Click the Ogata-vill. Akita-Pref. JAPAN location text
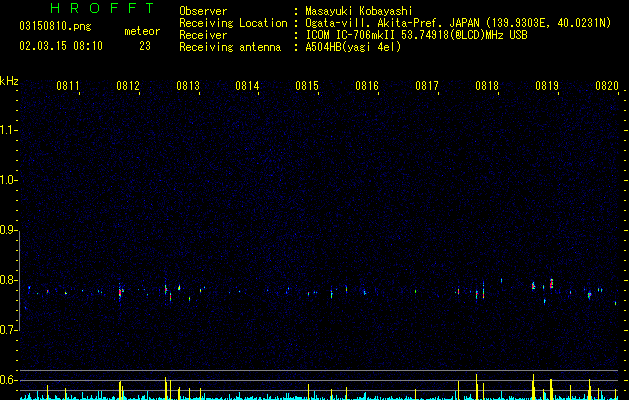The width and height of the screenshot is (629, 400). (458, 23)
